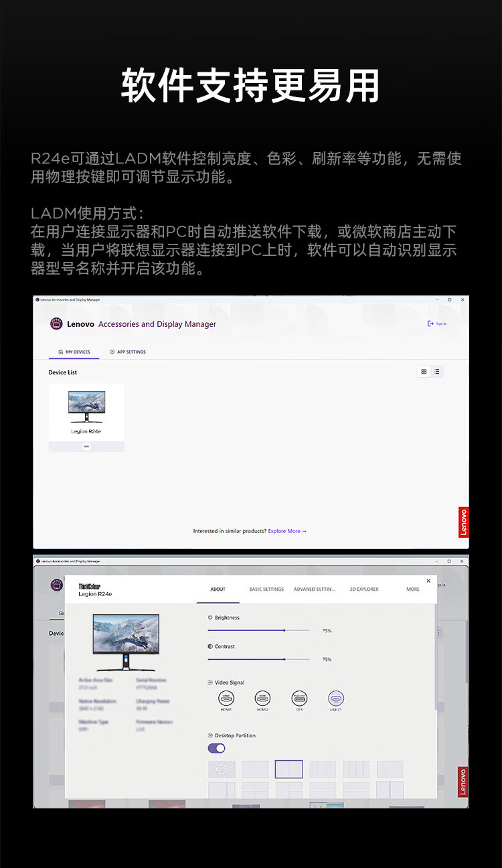
Task: Close the Legion R24e settings dialog
Action: pos(428,581)
